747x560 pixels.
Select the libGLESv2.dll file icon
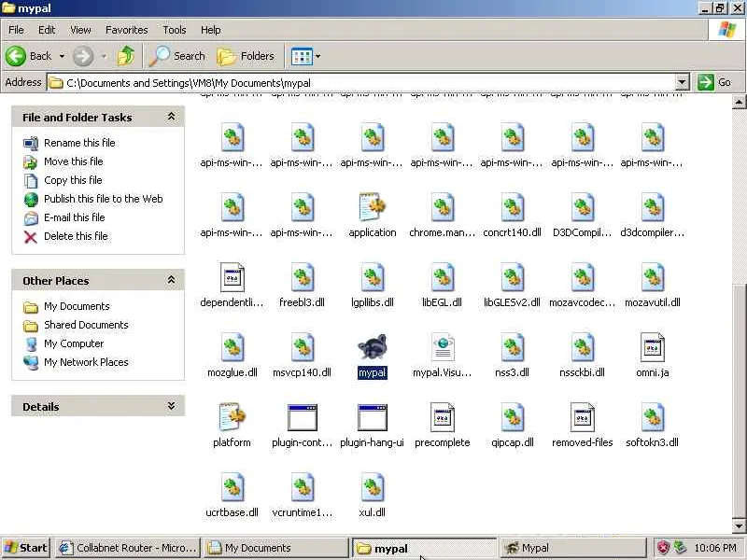[512, 277]
